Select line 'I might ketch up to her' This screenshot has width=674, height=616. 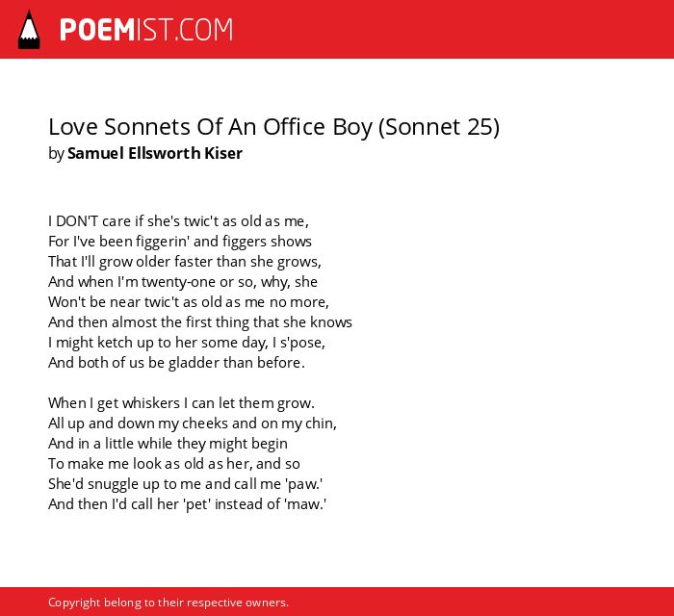click(187, 343)
